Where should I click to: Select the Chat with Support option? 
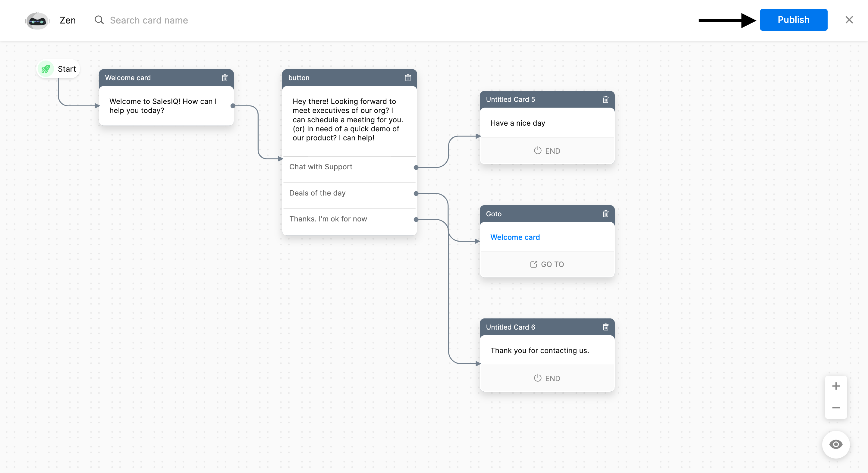click(x=321, y=167)
